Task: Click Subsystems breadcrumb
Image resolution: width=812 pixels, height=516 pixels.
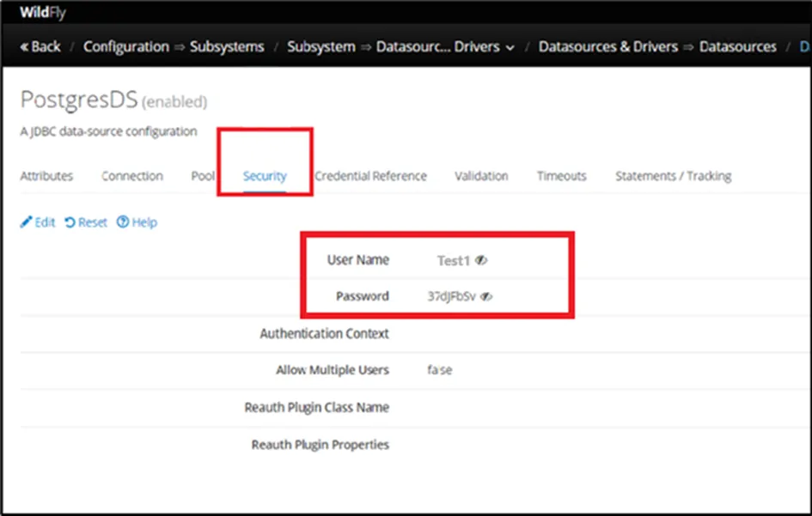Action: point(227,46)
